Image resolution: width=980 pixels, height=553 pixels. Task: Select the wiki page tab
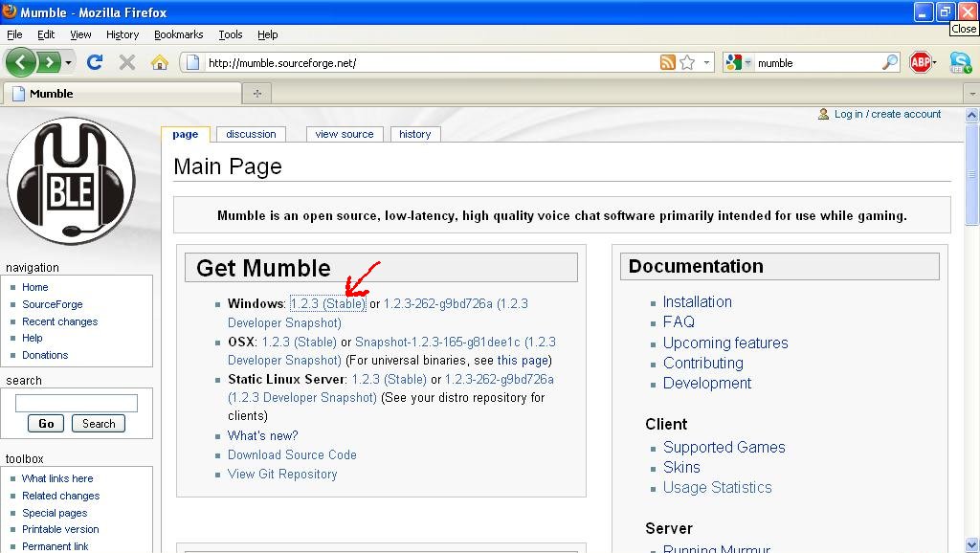185,134
